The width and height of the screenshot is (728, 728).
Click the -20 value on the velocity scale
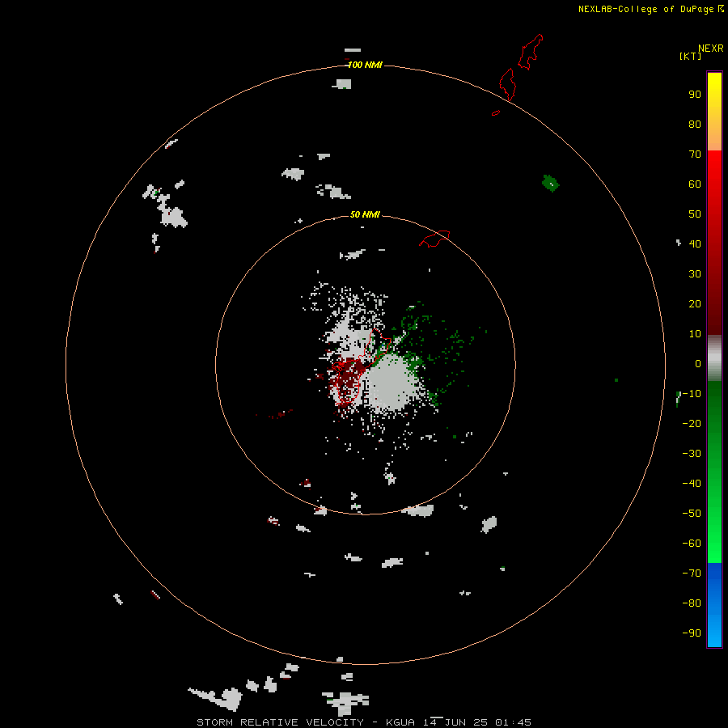coord(692,423)
